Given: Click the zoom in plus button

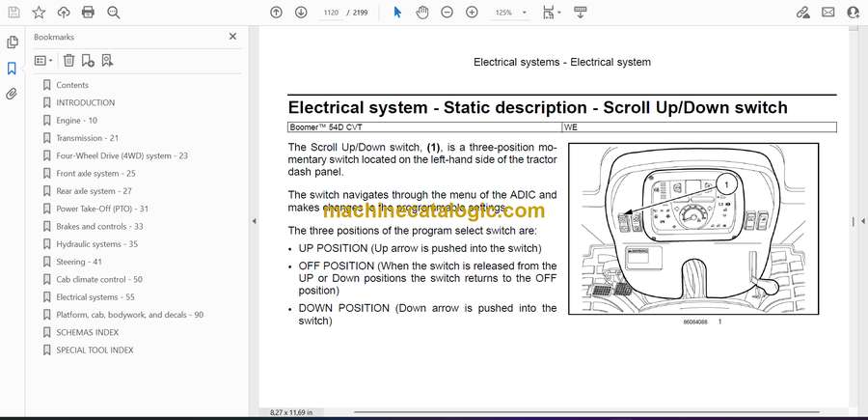Looking at the screenshot, I should (472, 13).
